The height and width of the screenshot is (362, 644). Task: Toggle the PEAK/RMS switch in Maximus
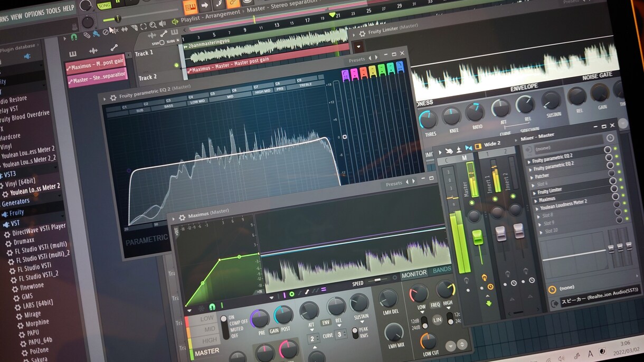click(355, 332)
